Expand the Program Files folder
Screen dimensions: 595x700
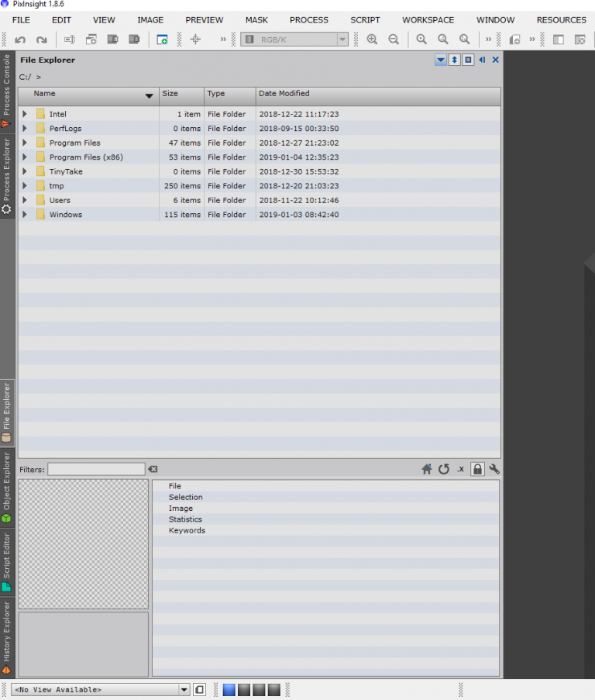pyautogui.click(x=25, y=143)
